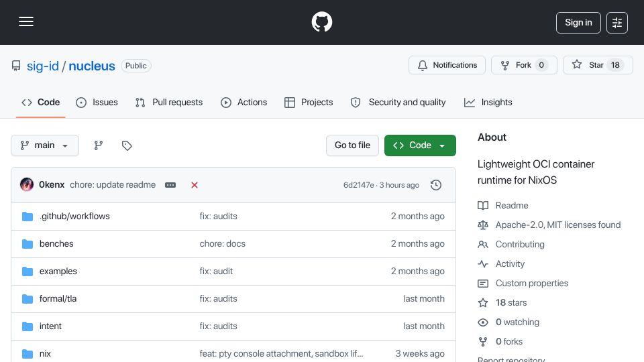The height and width of the screenshot is (362, 644).
Task: Open the Projects tab
Action: click(x=309, y=102)
